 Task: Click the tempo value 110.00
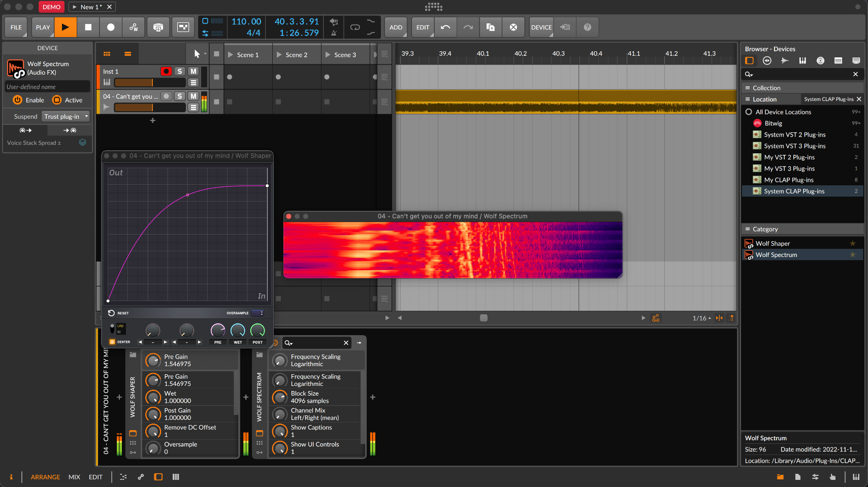point(246,21)
